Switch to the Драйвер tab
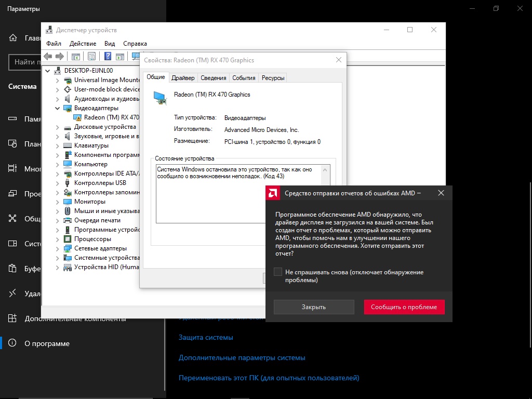The width and height of the screenshot is (532, 399). click(x=183, y=78)
